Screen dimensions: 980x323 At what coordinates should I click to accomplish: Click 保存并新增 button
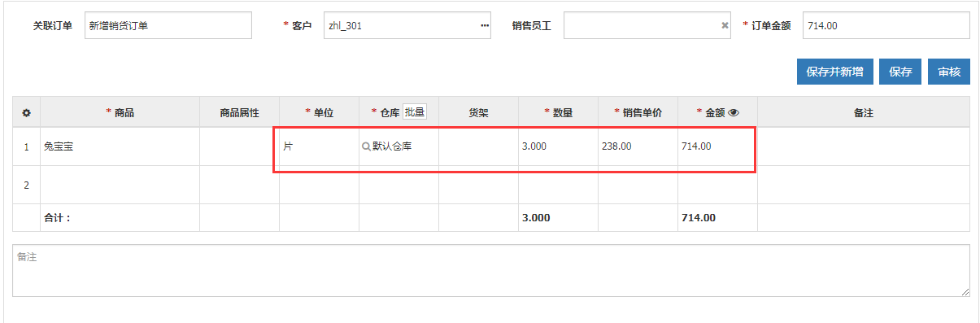click(835, 72)
